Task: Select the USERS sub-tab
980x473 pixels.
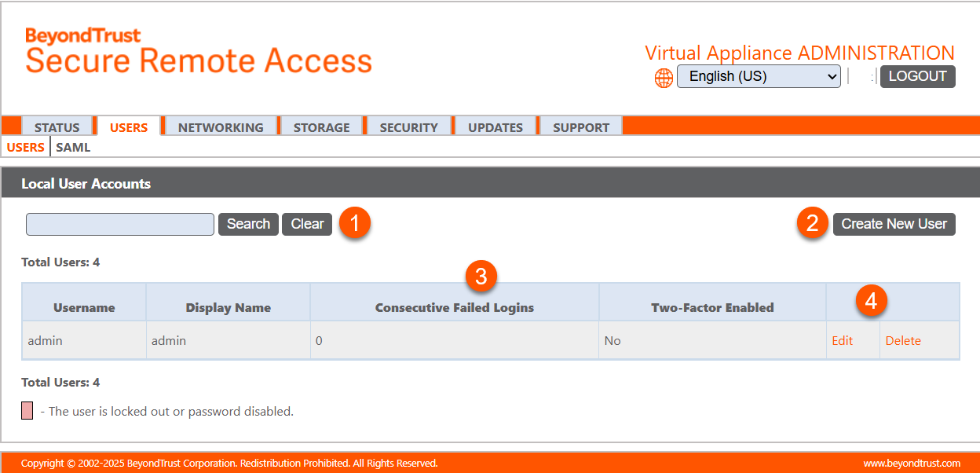Action: click(25, 147)
